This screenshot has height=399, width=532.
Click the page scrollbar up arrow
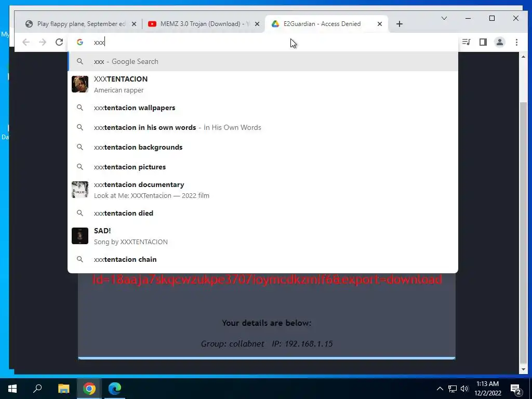coord(524,57)
